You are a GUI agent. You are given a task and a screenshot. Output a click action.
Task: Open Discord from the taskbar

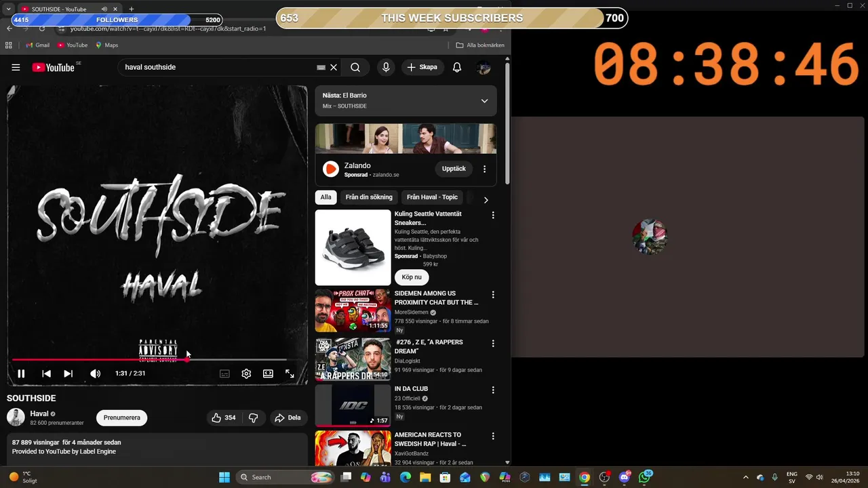[625, 477]
